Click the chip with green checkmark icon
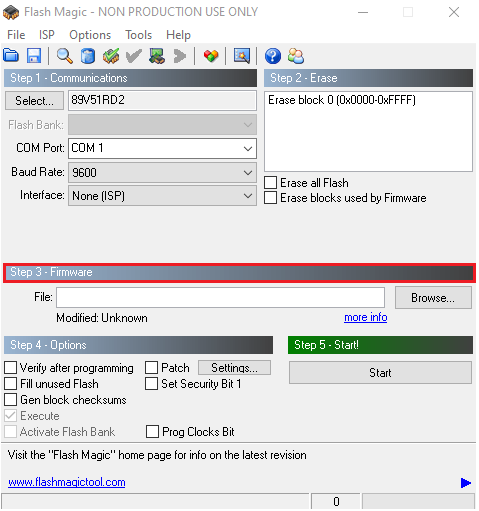Image resolution: width=479 pixels, height=511 pixels. click(x=111, y=56)
